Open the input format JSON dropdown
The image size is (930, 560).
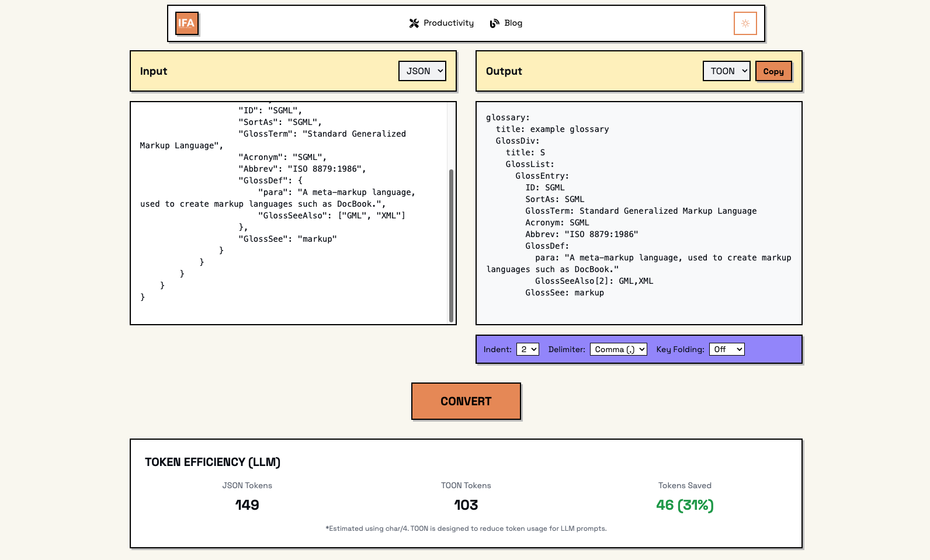pos(422,71)
